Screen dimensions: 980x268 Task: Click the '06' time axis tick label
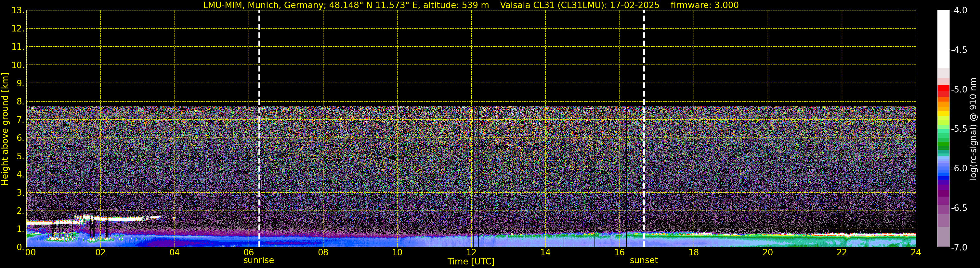(x=249, y=252)
